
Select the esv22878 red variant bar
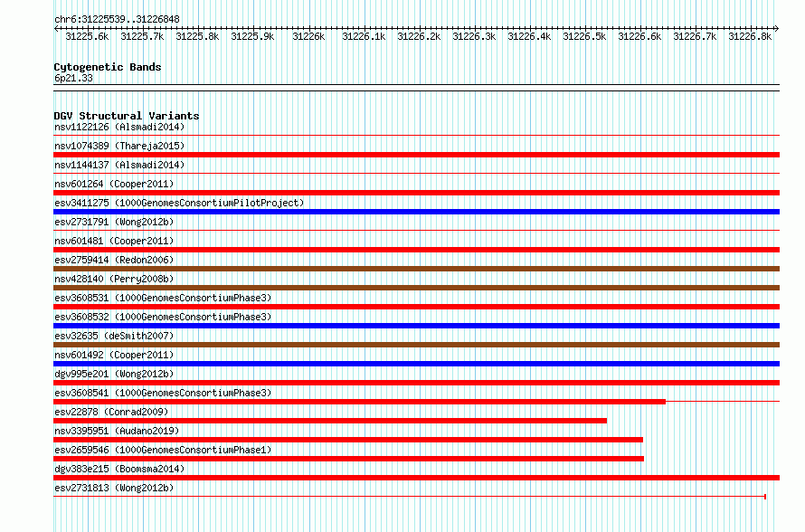click(330, 421)
